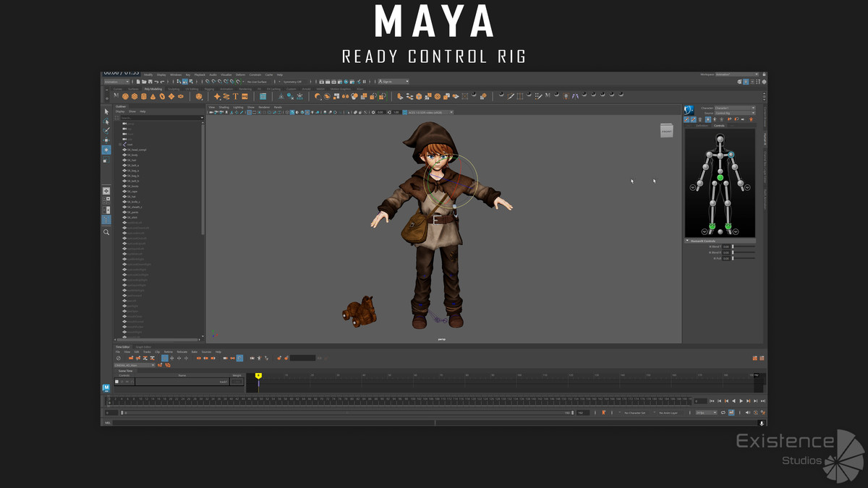Select the Scale tool in toolbox
868x488 pixels.
106,160
